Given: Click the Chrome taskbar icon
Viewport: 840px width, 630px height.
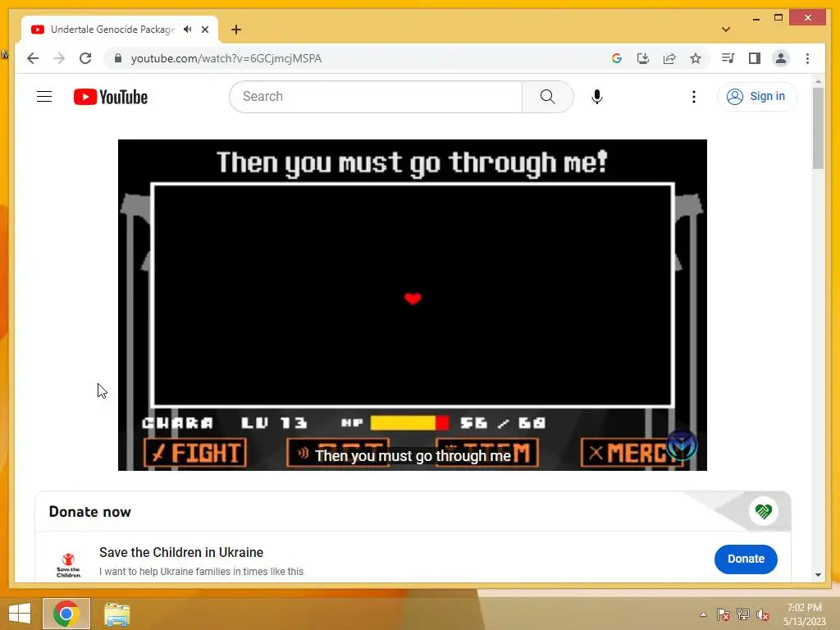Looking at the screenshot, I should pyautogui.click(x=66, y=614).
